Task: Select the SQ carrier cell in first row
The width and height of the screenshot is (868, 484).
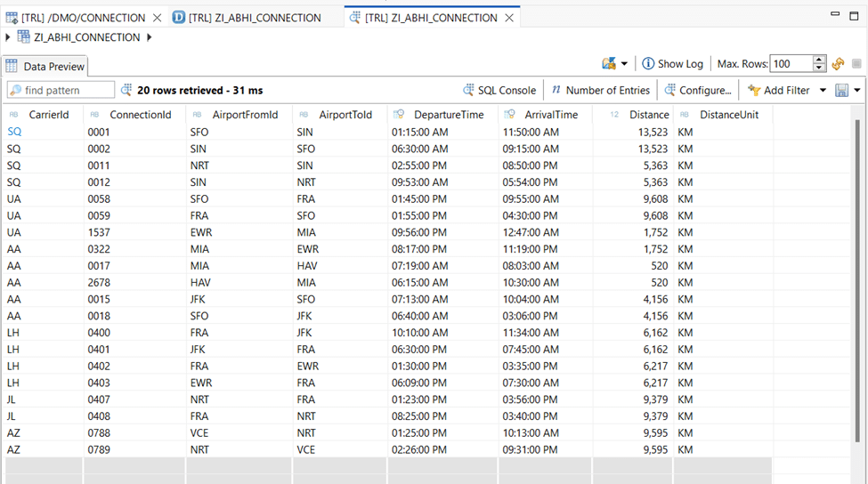Action: 14,132
